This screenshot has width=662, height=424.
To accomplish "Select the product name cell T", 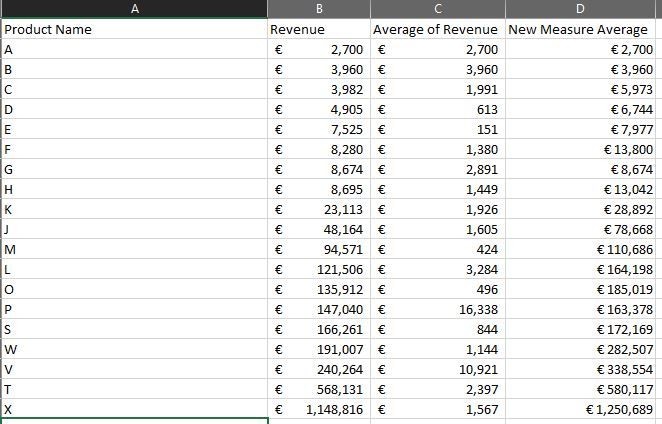I will 134,389.
